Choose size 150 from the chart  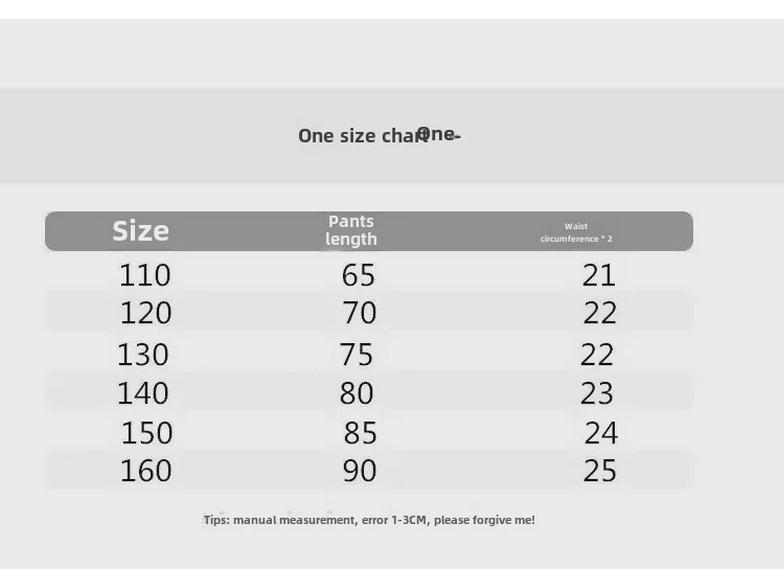[x=147, y=433]
